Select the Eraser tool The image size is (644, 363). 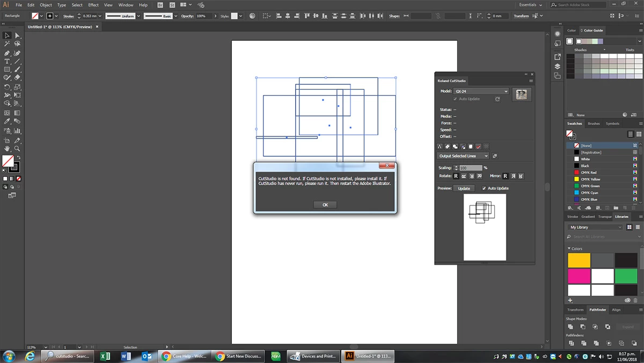pyautogui.click(x=17, y=78)
